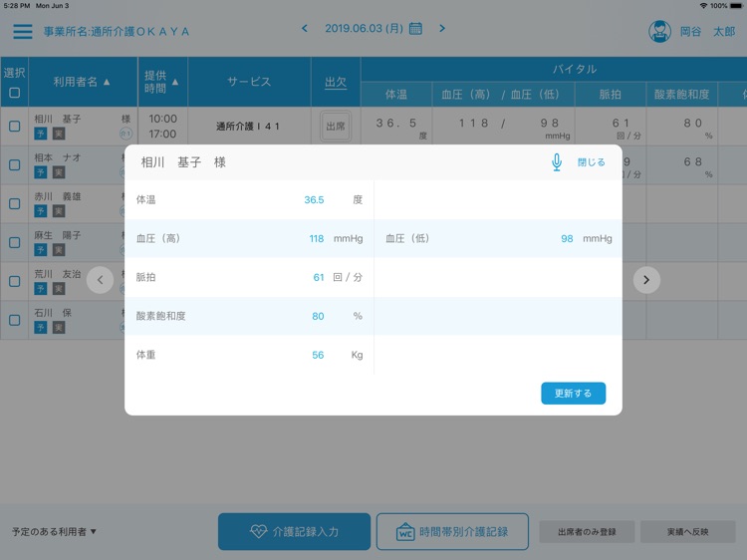
Task: Edit 脈拍 value 61
Action: click(319, 277)
